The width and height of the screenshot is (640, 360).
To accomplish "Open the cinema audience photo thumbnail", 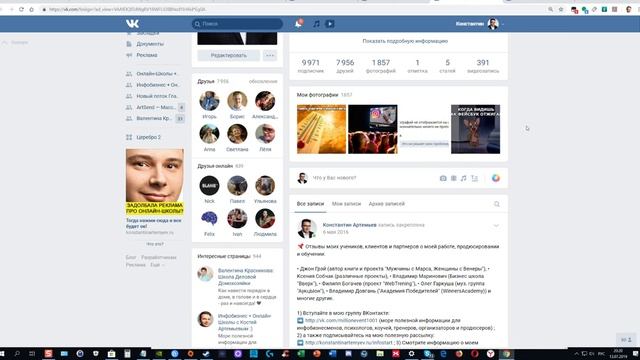I will pos(373,129).
